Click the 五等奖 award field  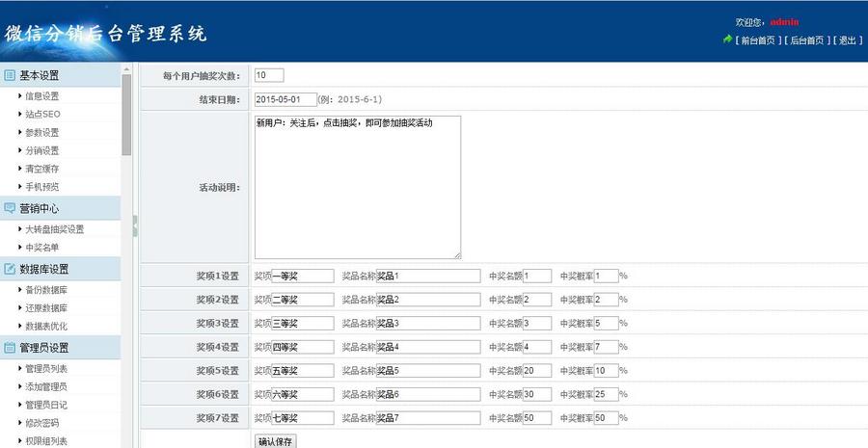point(302,371)
